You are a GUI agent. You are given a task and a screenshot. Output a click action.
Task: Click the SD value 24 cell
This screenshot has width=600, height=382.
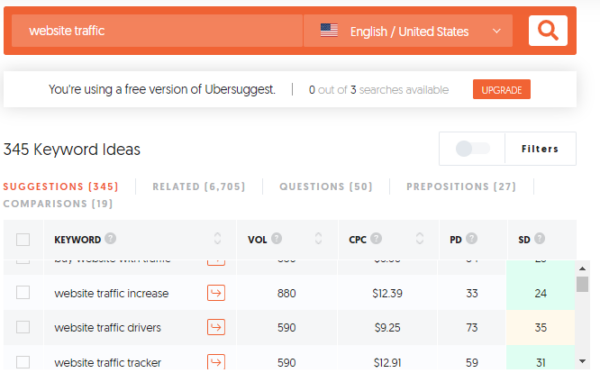pos(540,293)
